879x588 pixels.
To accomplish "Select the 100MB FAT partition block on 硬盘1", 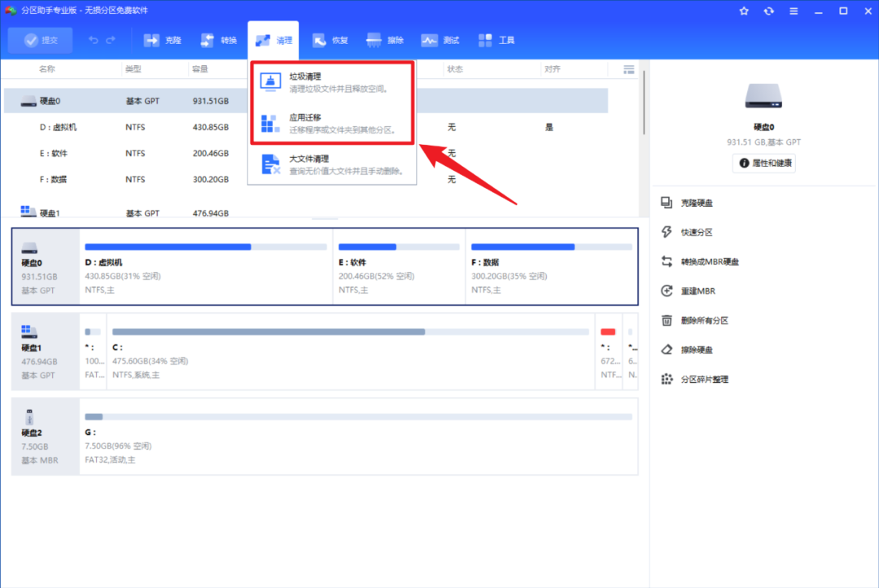I will click(x=93, y=351).
